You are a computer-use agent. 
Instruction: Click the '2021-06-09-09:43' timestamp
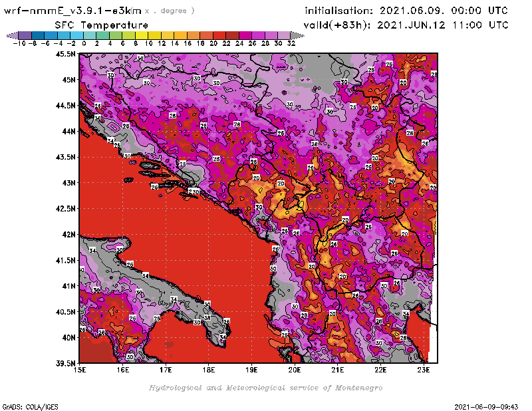(x=487, y=407)
